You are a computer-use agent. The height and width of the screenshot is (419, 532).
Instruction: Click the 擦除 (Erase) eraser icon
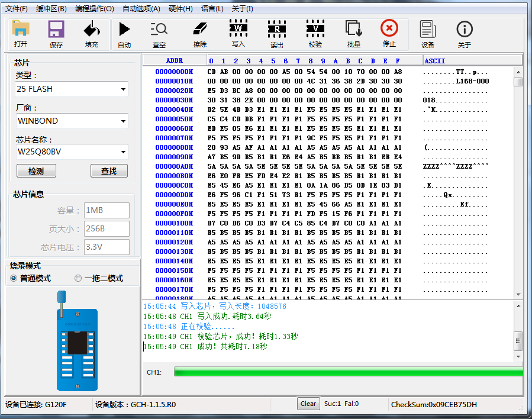point(200,29)
